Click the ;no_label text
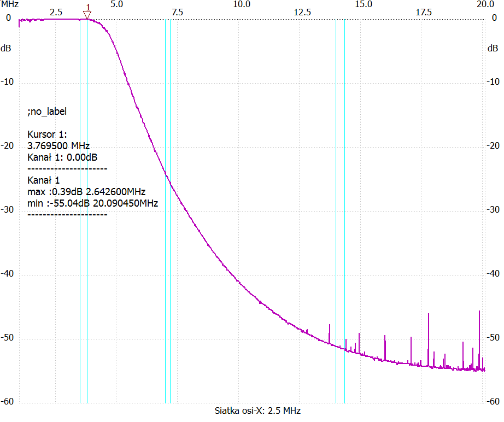Image resolution: width=504 pixels, height=422 pixels. point(46,112)
